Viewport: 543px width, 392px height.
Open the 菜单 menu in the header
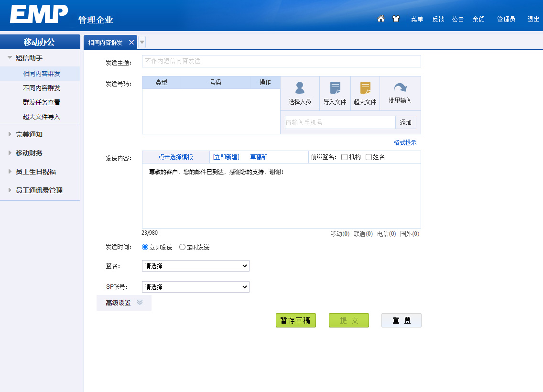pos(416,19)
